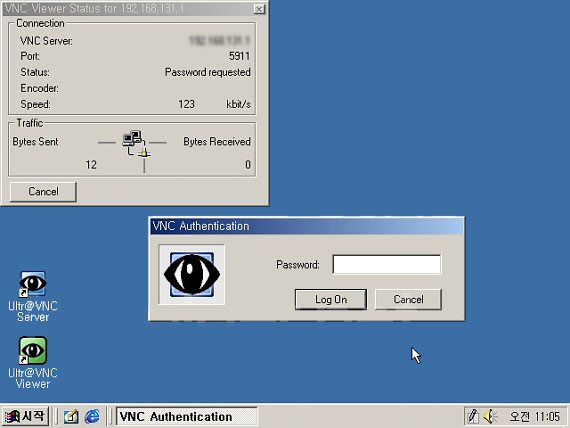The image size is (570, 428).
Task: Open the Ultr@VNC Server desktop shortcut
Action: point(33,296)
